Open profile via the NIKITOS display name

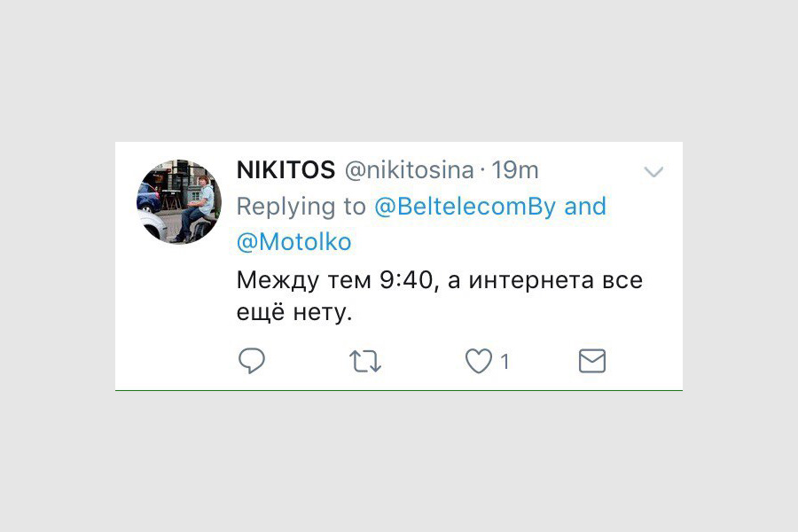point(286,169)
